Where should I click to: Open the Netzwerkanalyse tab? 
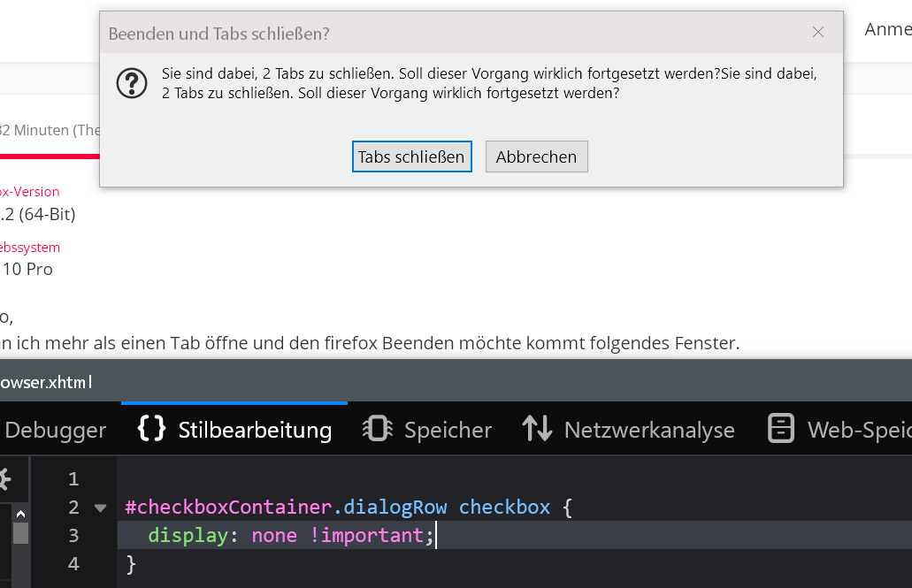tap(648, 431)
